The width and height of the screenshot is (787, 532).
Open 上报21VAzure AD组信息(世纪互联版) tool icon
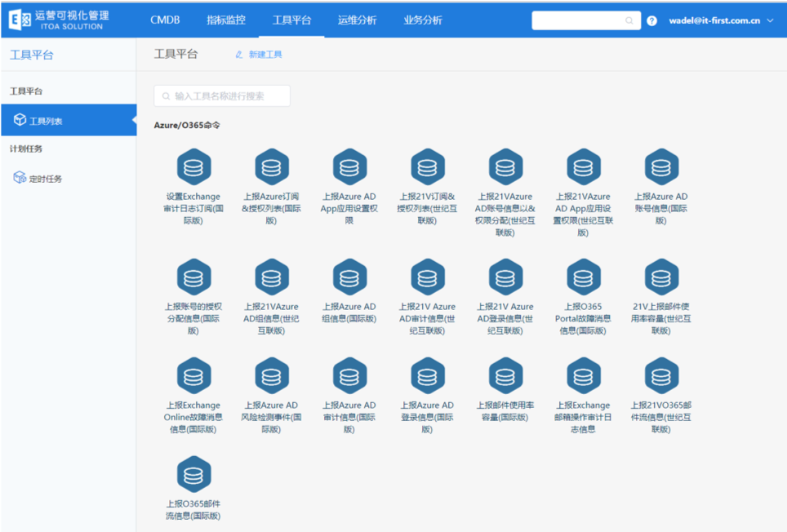pos(272,277)
